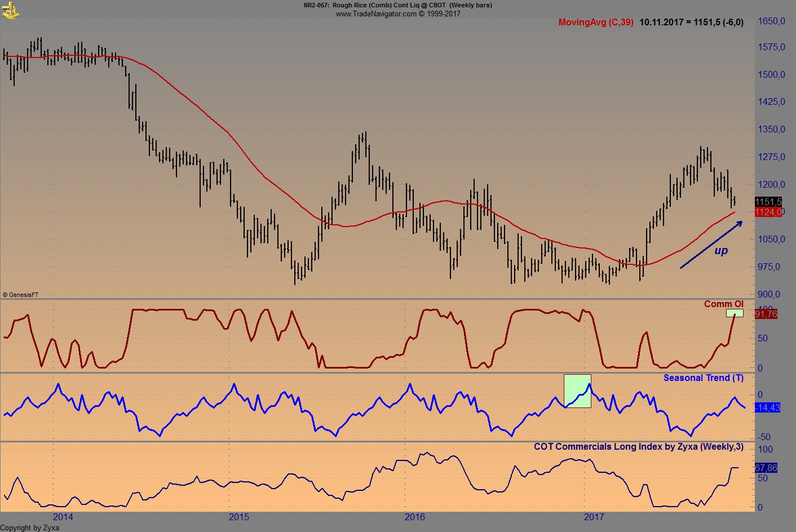This screenshot has height=532, width=796.
Task: Select the black 1151,5 last price tag
Action: pyautogui.click(x=768, y=202)
